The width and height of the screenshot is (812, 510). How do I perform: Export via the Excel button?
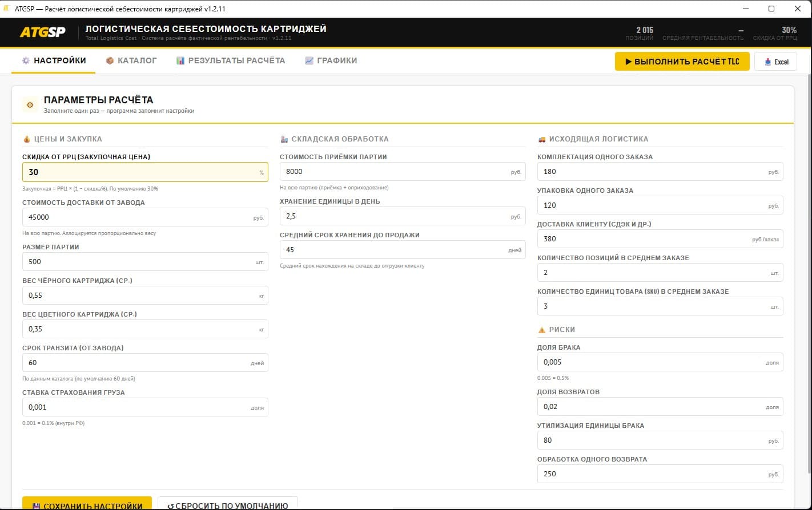tap(775, 62)
